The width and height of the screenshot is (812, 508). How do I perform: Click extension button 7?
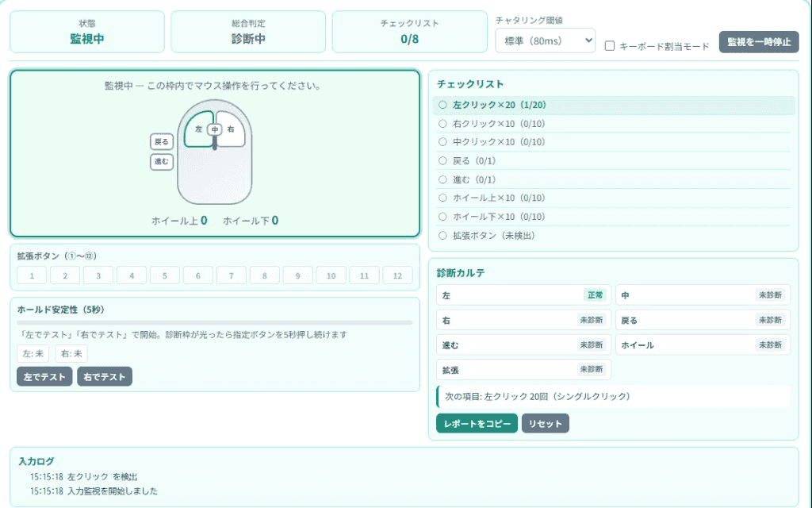pyautogui.click(x=231, y=275)
